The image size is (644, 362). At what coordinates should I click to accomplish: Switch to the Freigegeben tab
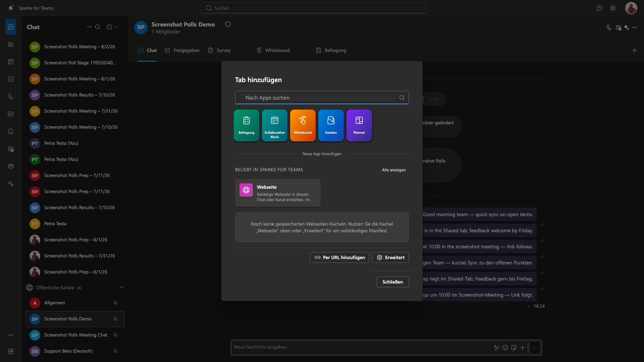[182, 50]
